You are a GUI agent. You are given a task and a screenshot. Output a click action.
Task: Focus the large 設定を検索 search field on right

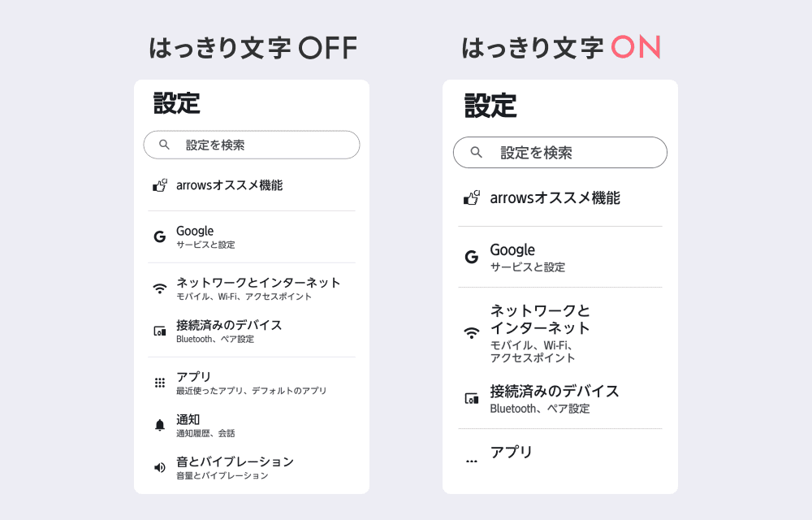pyautogui.click(x=560, y=152)
